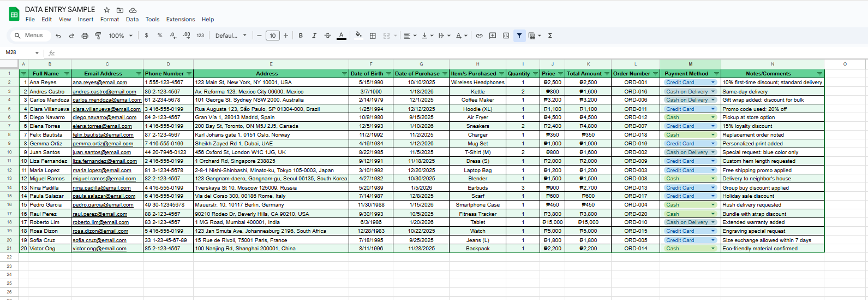Open more number formats (123)
868x300 pixels.
pyautogui.click(x=200, y=36)
